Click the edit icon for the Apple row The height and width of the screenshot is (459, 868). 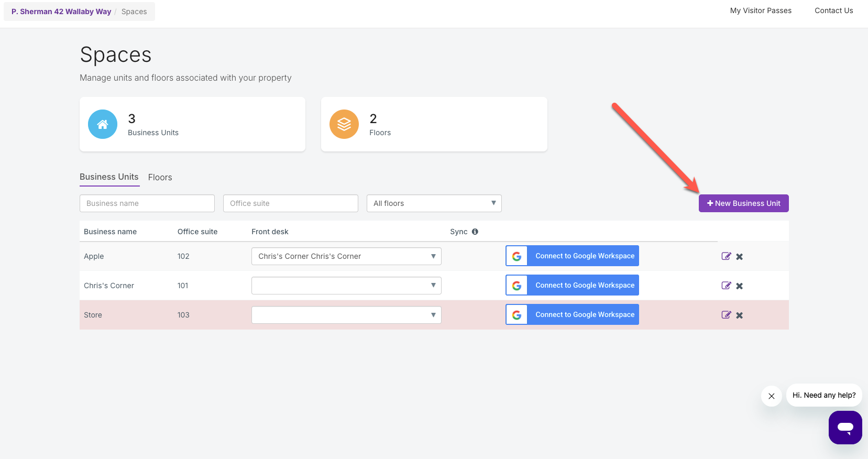point(726,256)
